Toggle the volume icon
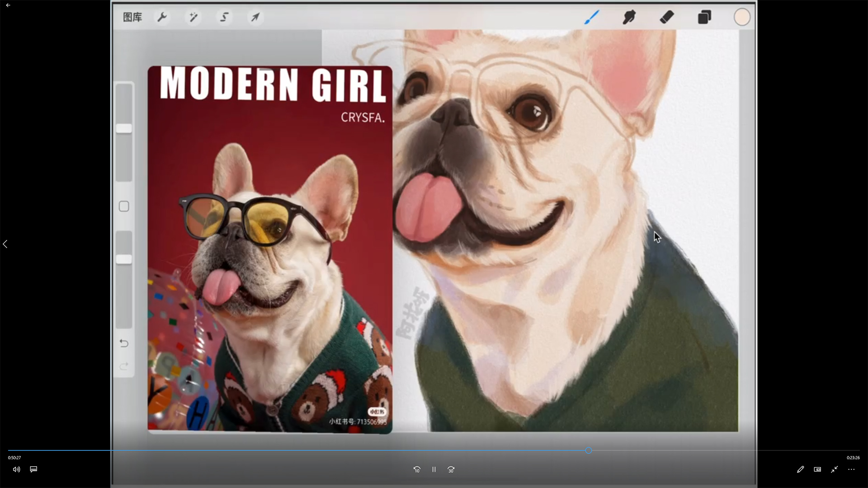Image resolution: width=868 pixels, height=488 pixels. tap(16, 469)
